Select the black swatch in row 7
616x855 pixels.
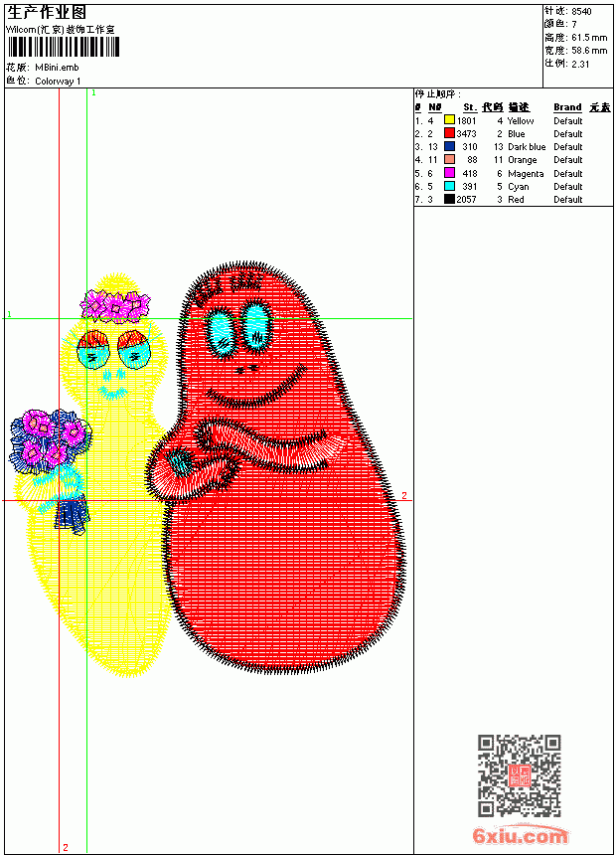coord(449,199)
